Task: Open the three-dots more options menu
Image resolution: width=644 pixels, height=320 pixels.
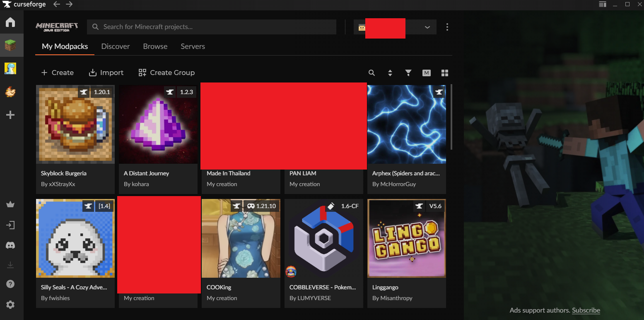Action: point(447,27)
